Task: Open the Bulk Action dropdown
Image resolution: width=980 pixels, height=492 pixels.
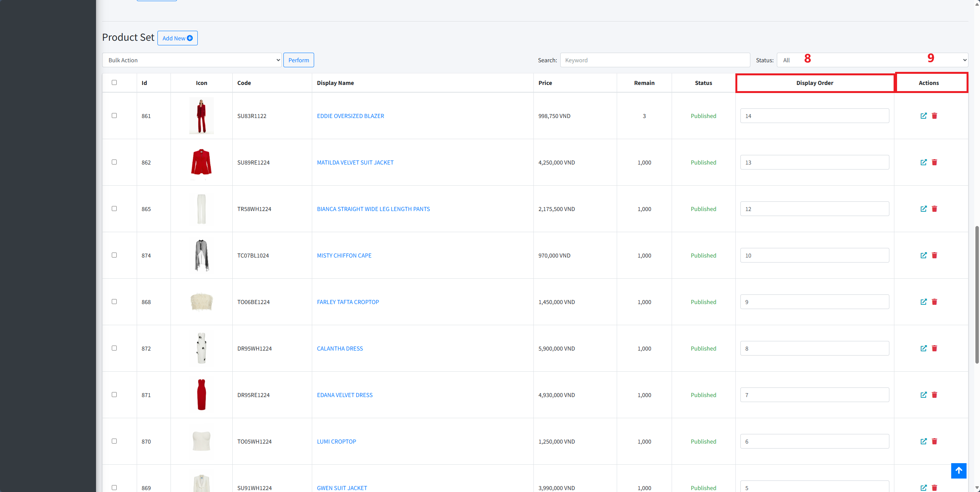Action: 192,60
